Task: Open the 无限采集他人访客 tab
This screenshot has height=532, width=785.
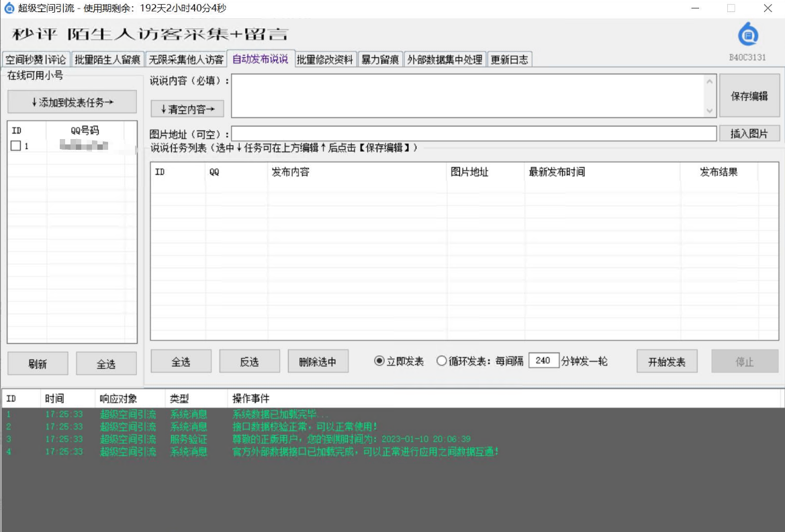Action: [186, 60]
